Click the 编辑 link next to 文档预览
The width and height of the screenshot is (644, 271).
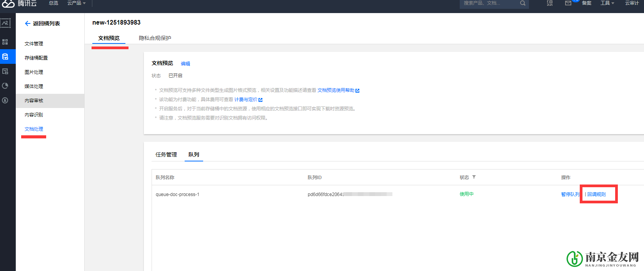(185, 64)
